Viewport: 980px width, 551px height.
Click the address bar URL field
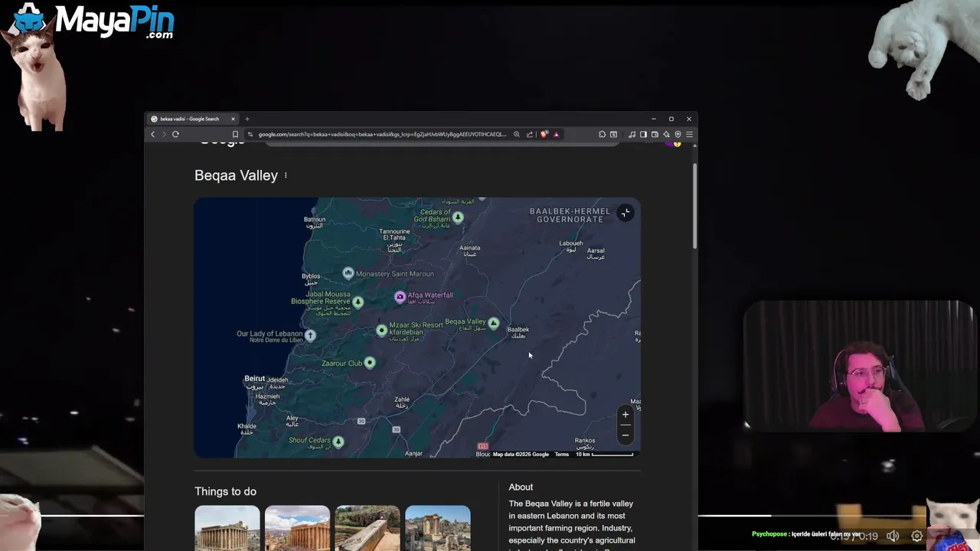(x=382, y=135)
